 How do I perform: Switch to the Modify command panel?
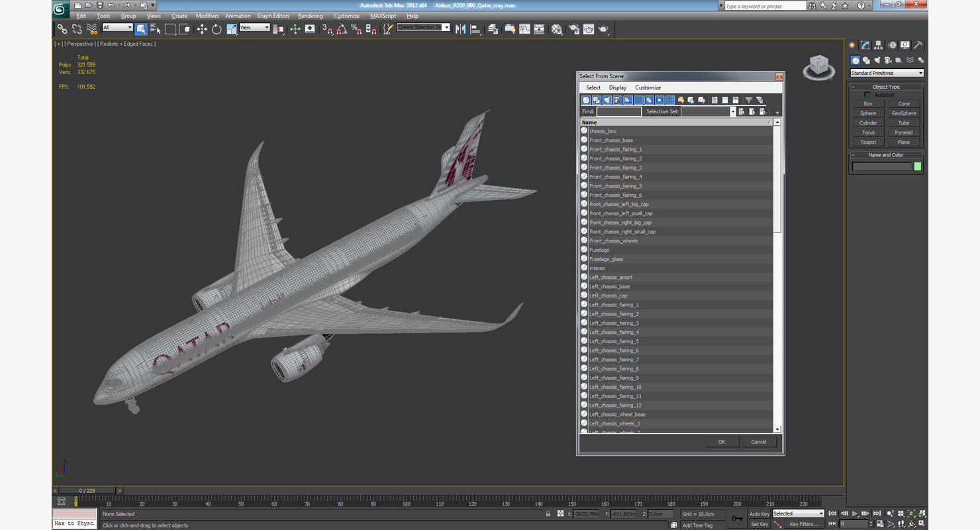(x=865, y=46)
